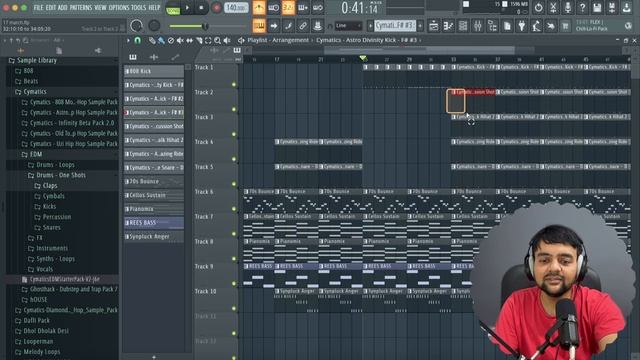Add new pattern with plus button
Image resolution: width=640 pixels, height=360 pixels.
coord(420,26)
